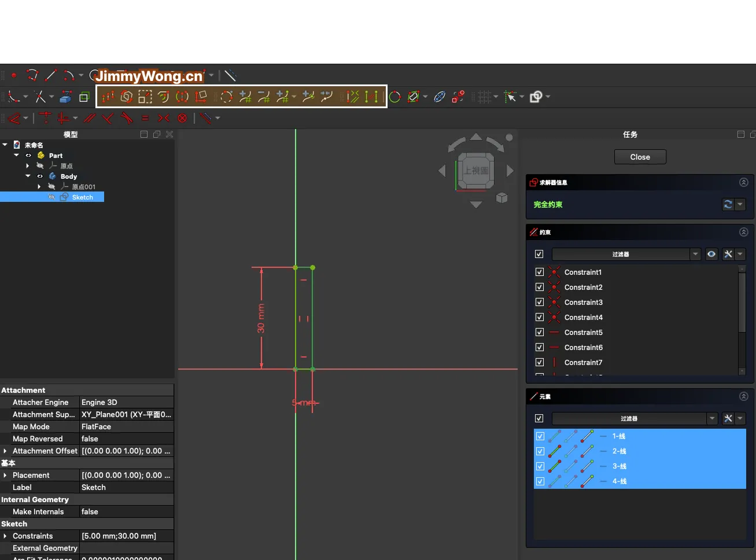Select Sketch in the model tree
756x560 pixels.
click(x=82, y=197)
